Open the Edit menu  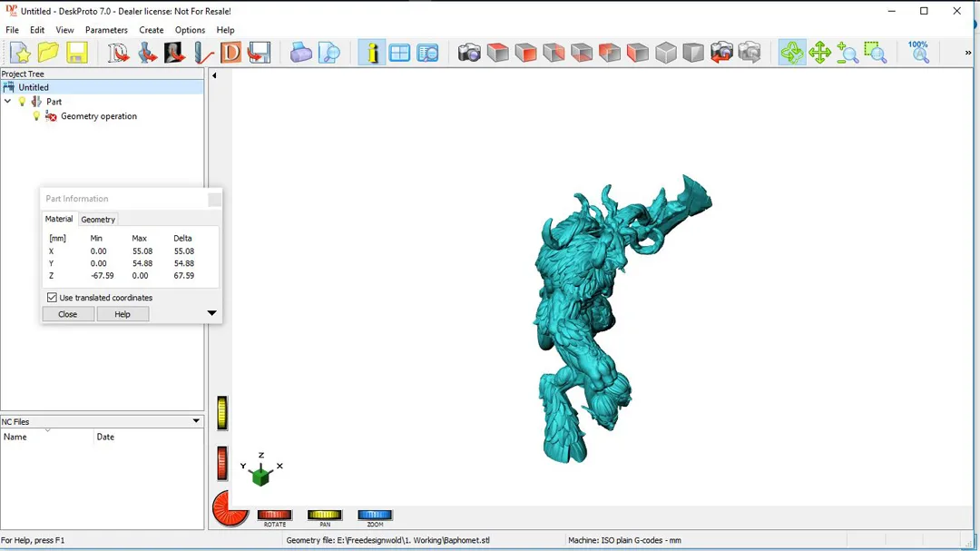[x=37, y=30]
